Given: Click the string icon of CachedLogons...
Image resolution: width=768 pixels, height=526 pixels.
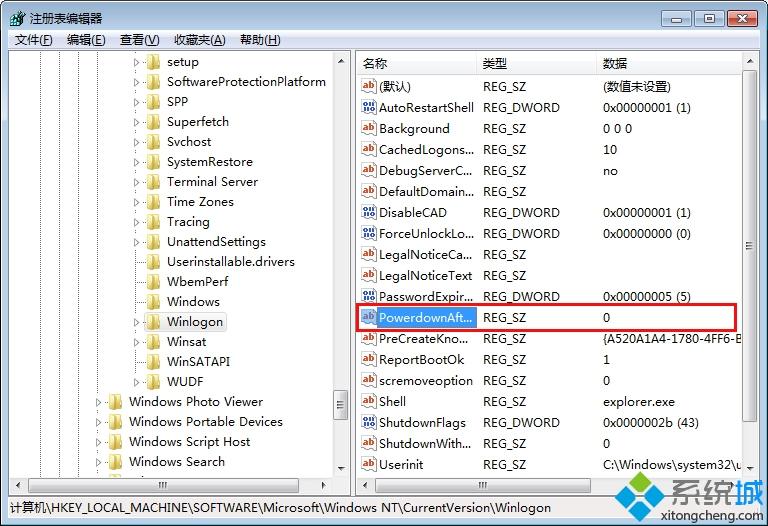Looking at the screenshot, I should (x=368, y=149).
